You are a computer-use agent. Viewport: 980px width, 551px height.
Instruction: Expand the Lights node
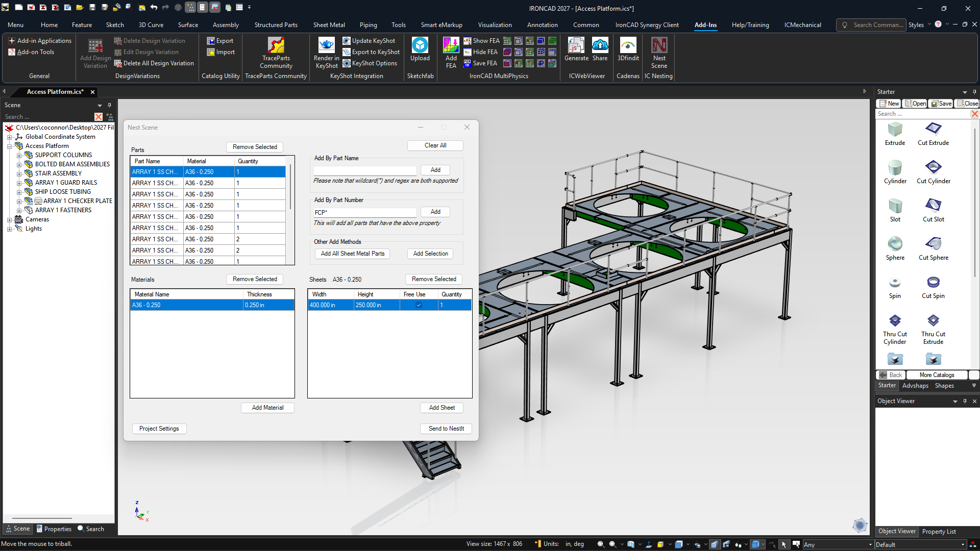pyautogui.click(x=9, y=229)
